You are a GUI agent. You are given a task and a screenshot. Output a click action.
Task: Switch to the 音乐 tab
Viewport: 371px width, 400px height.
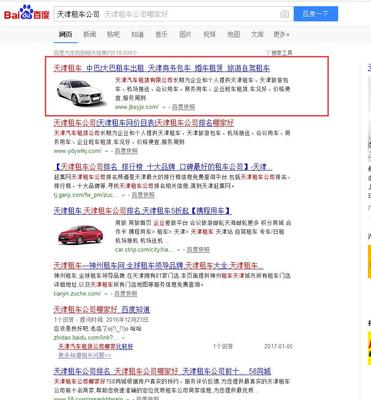tap(161, 34)
